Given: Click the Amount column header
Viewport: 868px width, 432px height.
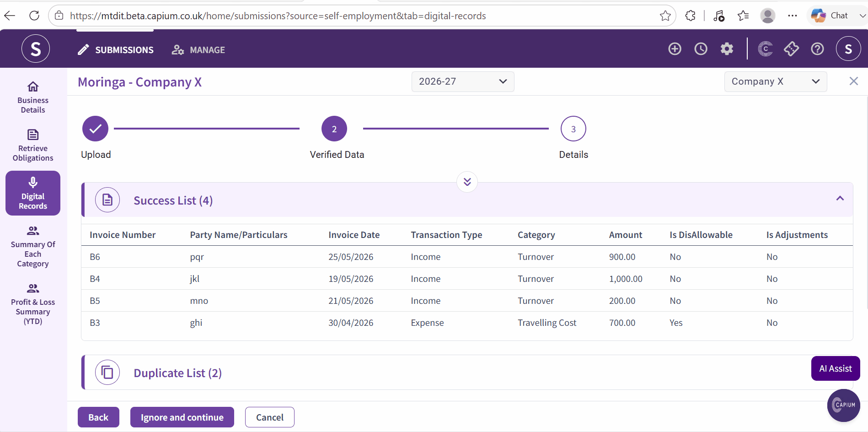Looking at the screenshot, I should 626,235.
